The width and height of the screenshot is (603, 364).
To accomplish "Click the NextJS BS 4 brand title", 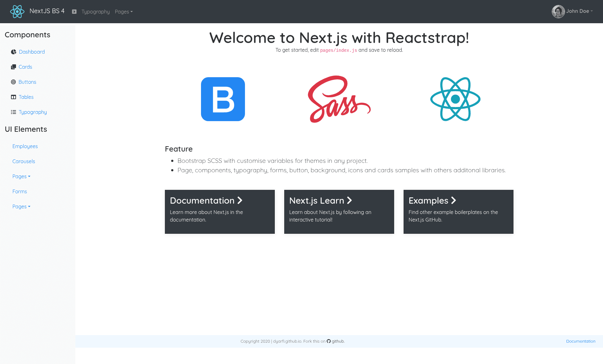I will coord(47,11).
